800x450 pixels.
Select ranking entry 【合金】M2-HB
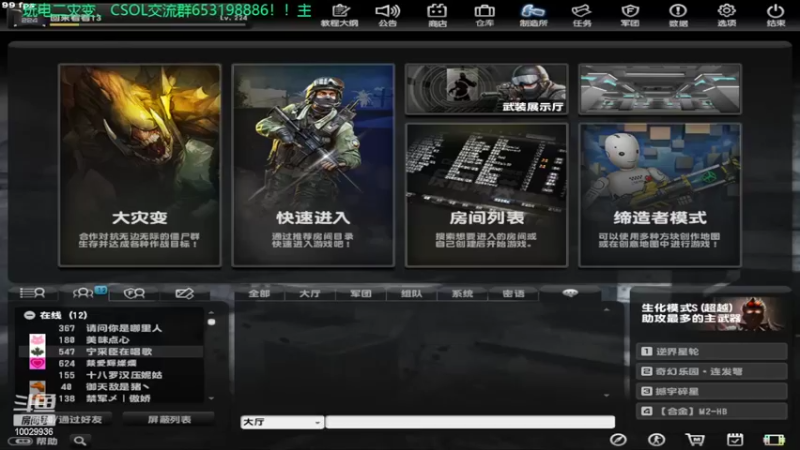712,411
